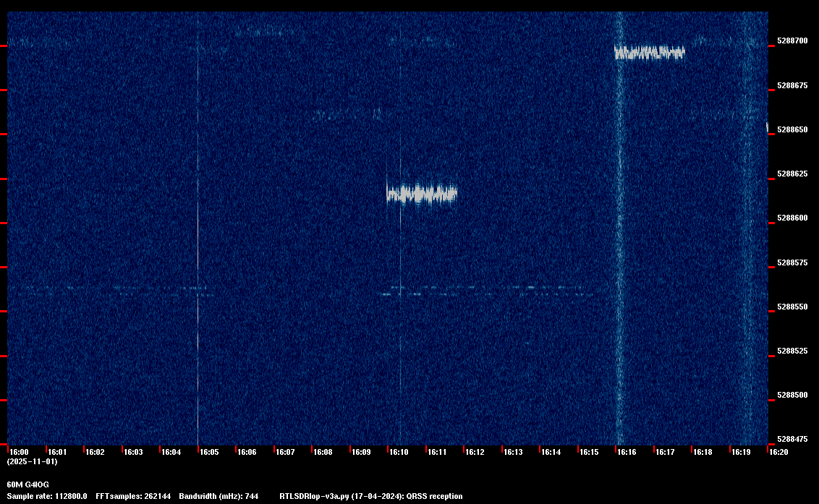Click the 5288525 frequency label
Screen dimensions: 819x504
point(792,351)
